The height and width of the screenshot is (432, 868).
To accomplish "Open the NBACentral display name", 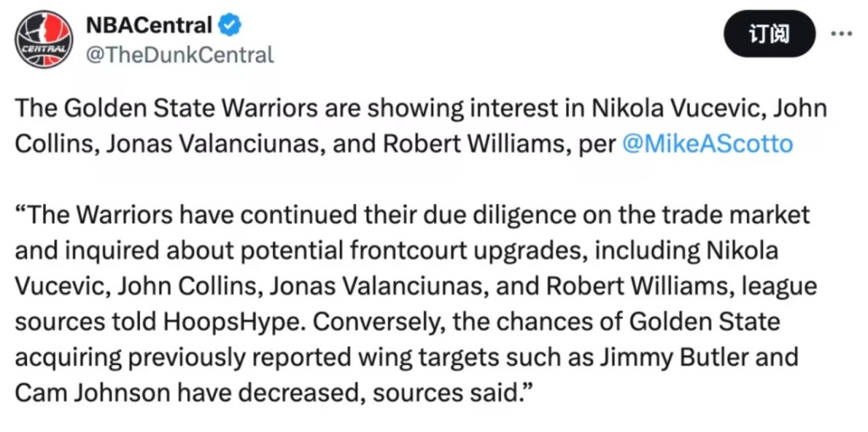I will pos(148,25).
